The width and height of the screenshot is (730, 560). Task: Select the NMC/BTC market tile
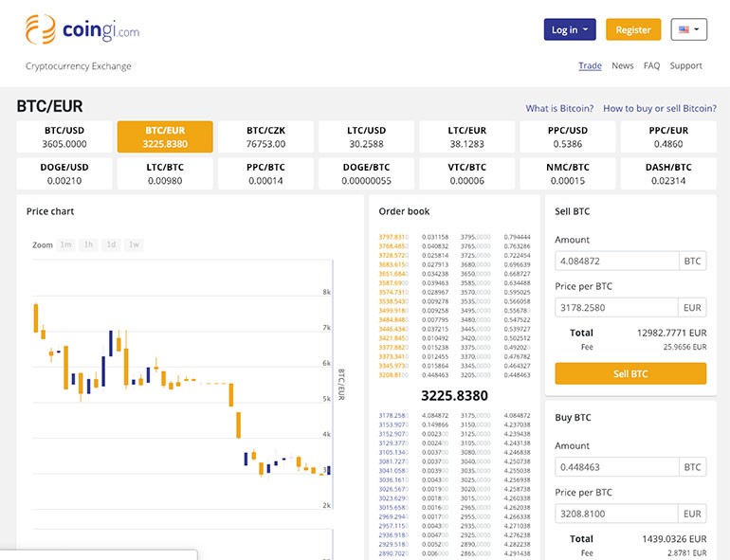click(568, 173)
